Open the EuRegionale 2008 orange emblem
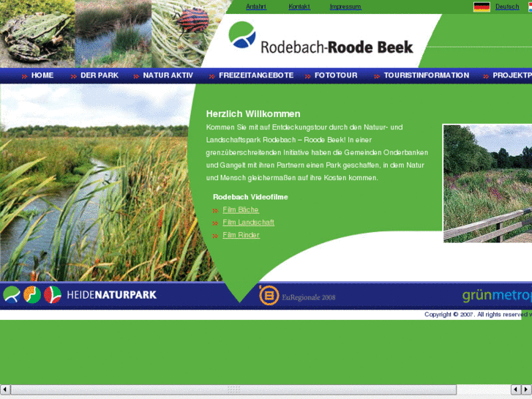The height and width of the screenshot is (399, 532). click(x=269, y=296)
